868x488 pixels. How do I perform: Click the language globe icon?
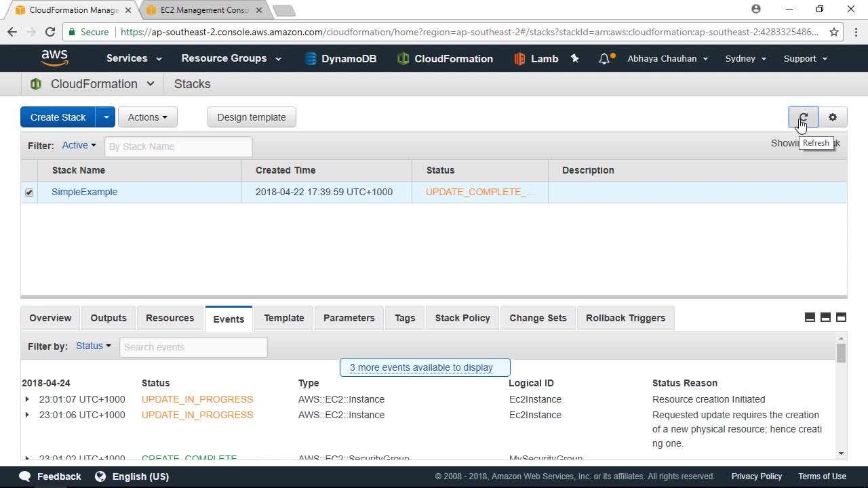[x=100, y=476]
